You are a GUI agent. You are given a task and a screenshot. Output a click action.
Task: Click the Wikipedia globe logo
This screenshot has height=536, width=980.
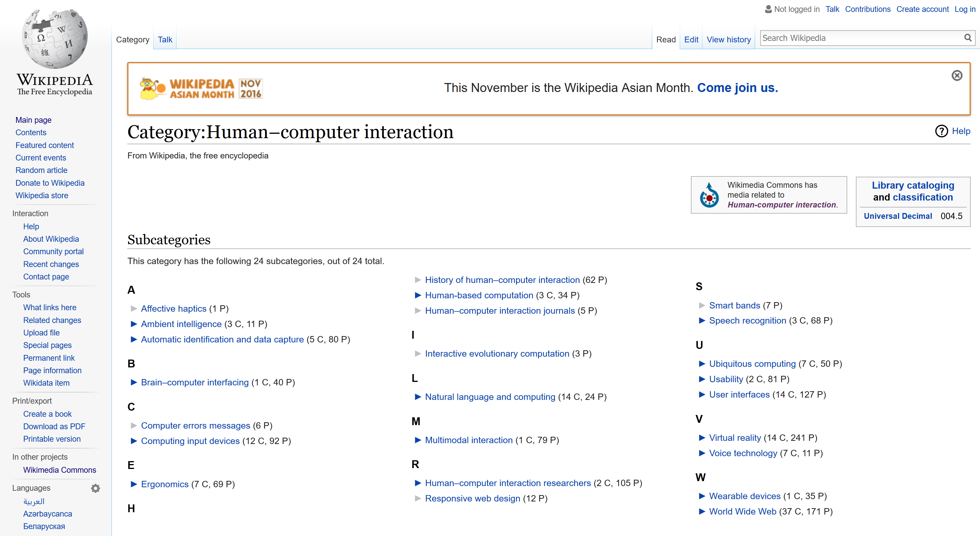pos(55,39)
